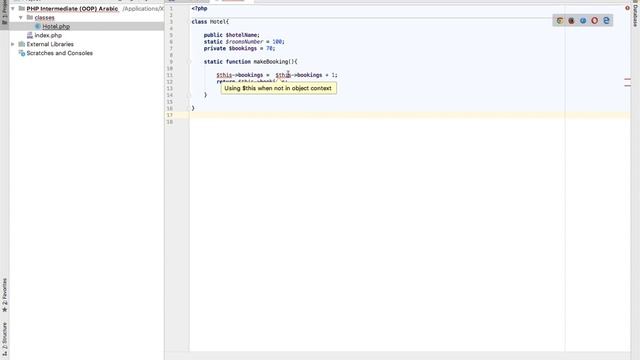The height and width of the screenshot is (360, 640).
Task: Click line number 1 in gutter
Action: click(171, 8)
